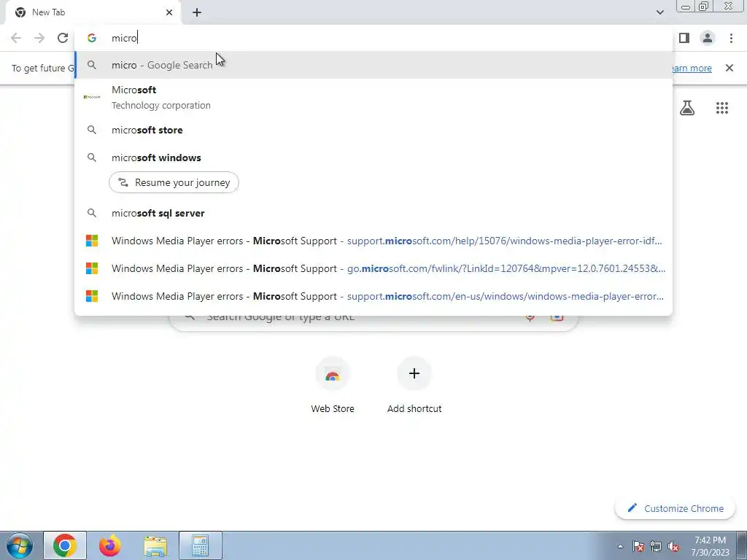Viewport: 747px width, 560px height.
Task: Close the New Tab tab
Action: [x=169, y=12]
